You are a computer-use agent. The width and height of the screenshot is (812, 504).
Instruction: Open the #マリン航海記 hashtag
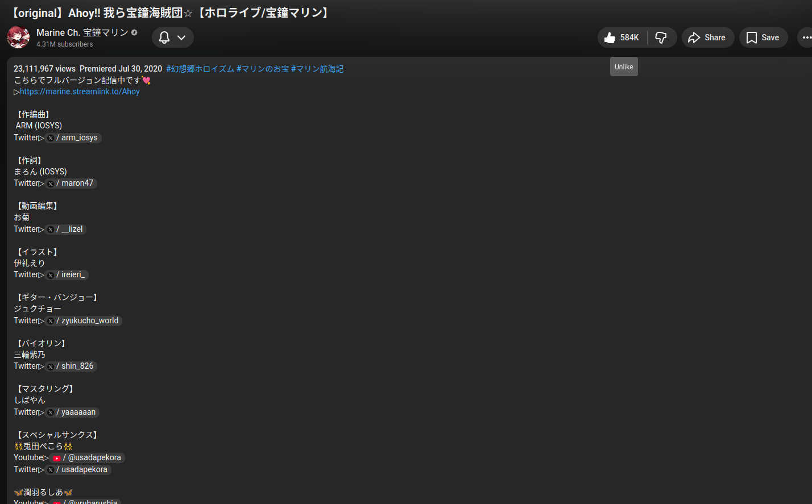(317, 69)
